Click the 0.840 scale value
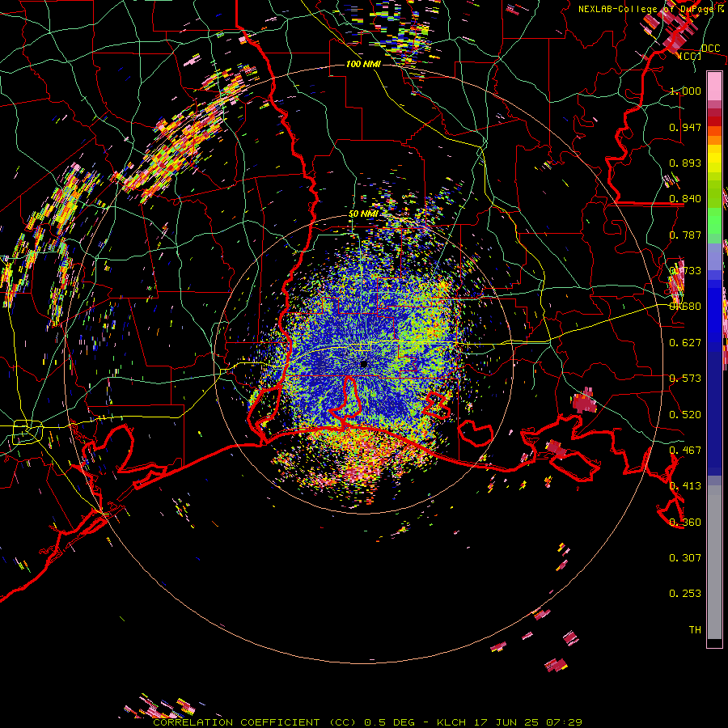Image resolution: width=728 pixels, height=728 pixels. (x=685, y=199)
